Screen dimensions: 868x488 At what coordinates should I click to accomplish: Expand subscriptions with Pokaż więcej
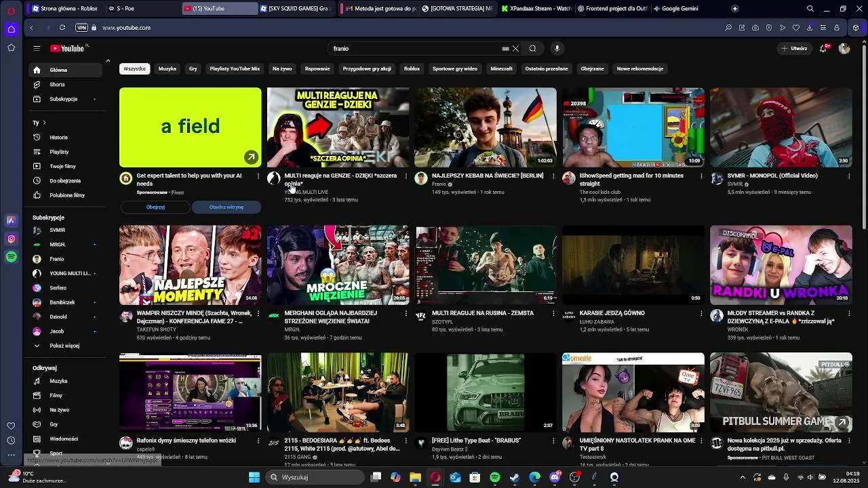(x=65, y=346)
